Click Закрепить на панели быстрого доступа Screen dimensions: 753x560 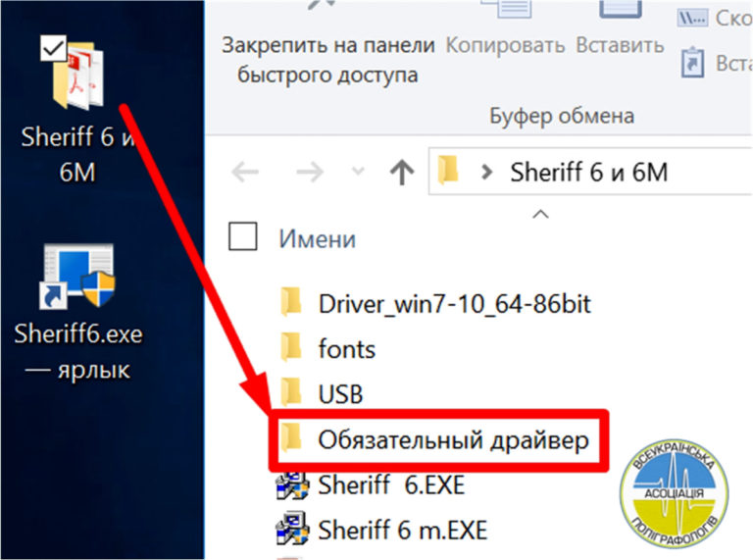327,60
